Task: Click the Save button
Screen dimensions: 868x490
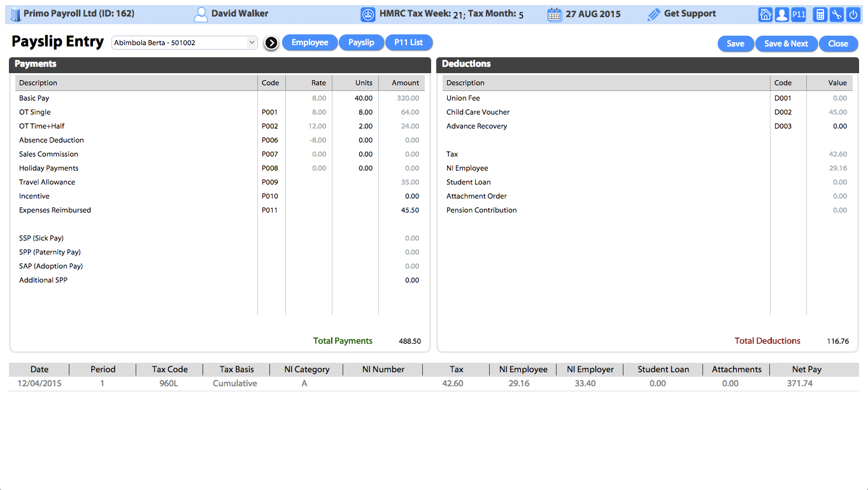Action: [x=736, y=44]
